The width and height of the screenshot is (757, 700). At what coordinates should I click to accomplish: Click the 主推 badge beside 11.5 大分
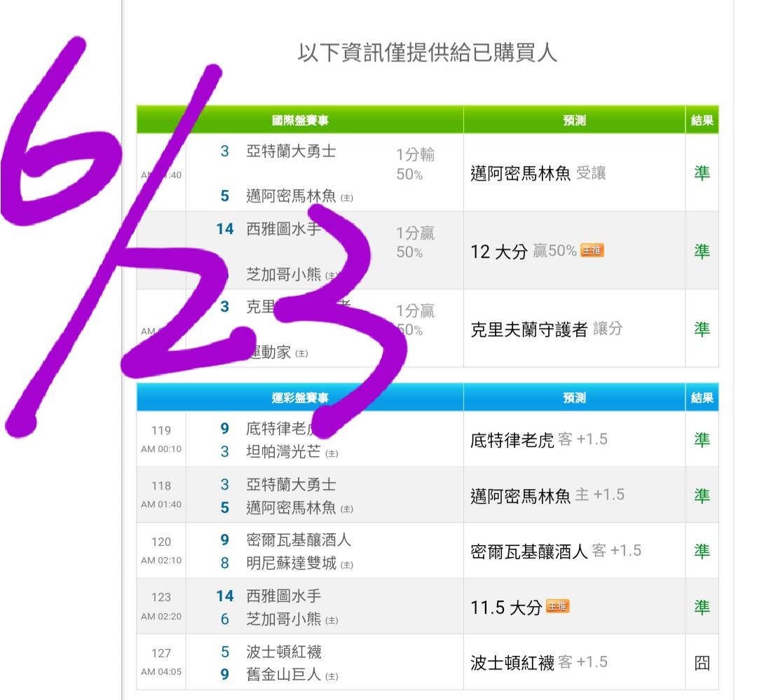558,606
